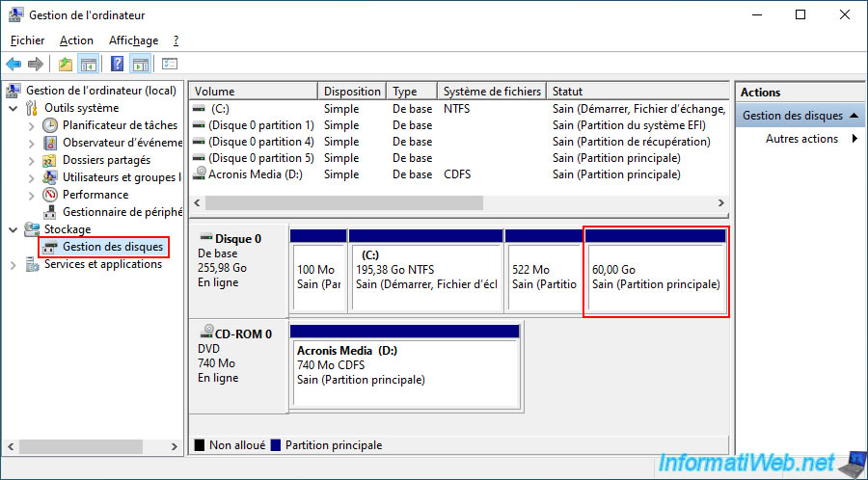
Task: Click the Back arrow toolbar icon
Action: point(14,65)
